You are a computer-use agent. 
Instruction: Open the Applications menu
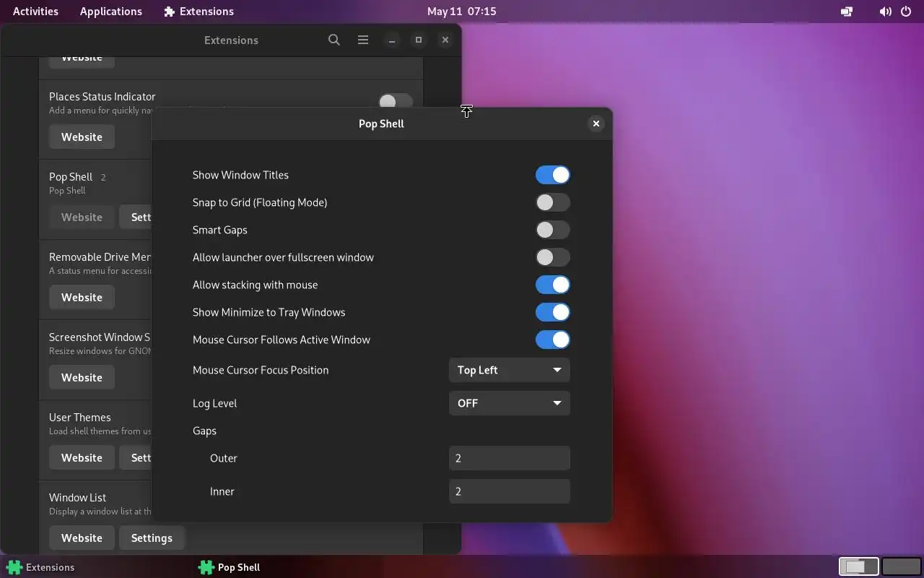coord(111,12)
